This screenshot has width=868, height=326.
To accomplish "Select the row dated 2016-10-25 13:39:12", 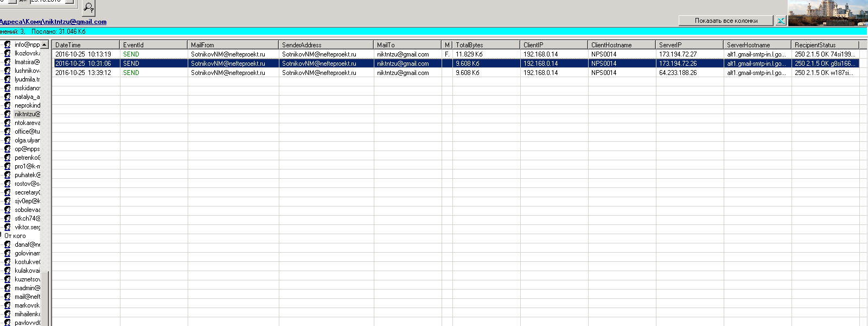I will pos(456,73).
